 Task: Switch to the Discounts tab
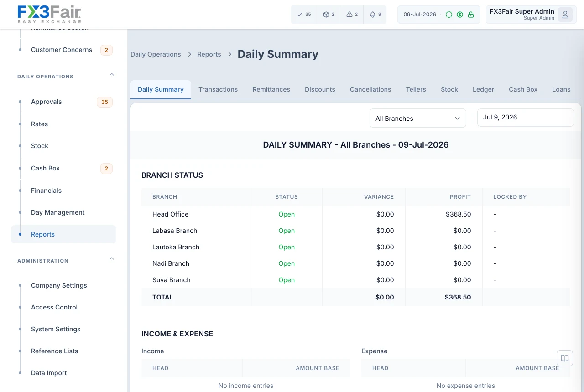coord(320,89)
